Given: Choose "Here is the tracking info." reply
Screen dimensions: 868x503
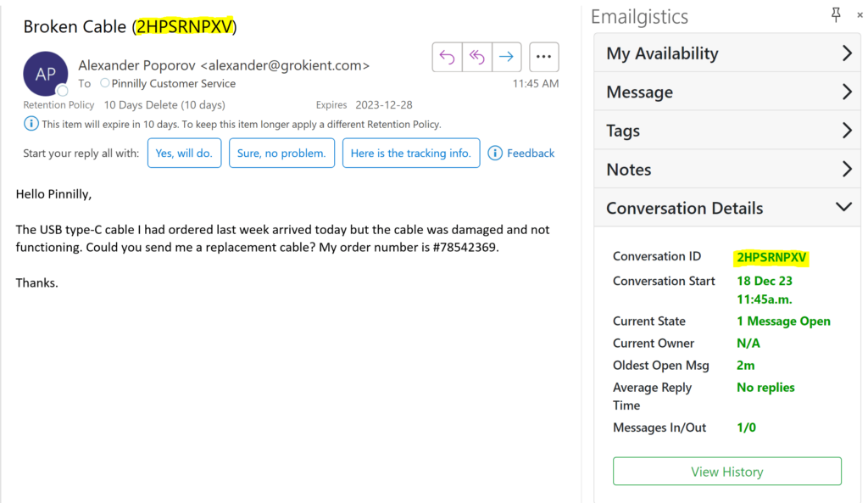Looking at the screenshot, I should [x=411, y=153].
